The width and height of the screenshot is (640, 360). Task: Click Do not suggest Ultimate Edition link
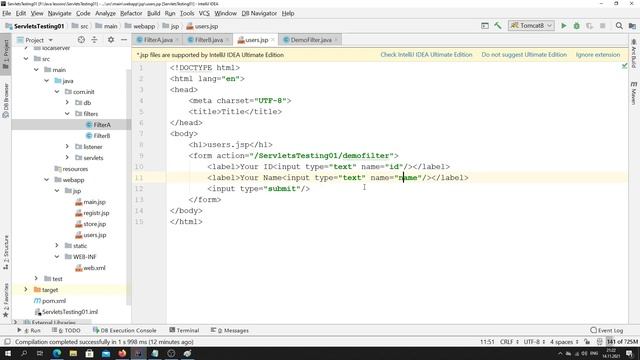[524, 55]
